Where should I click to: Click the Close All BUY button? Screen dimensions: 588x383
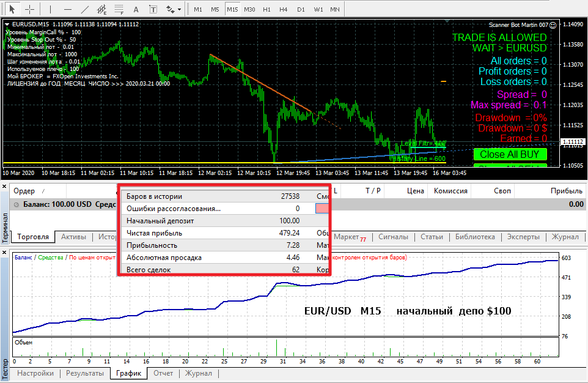(509, 154)
